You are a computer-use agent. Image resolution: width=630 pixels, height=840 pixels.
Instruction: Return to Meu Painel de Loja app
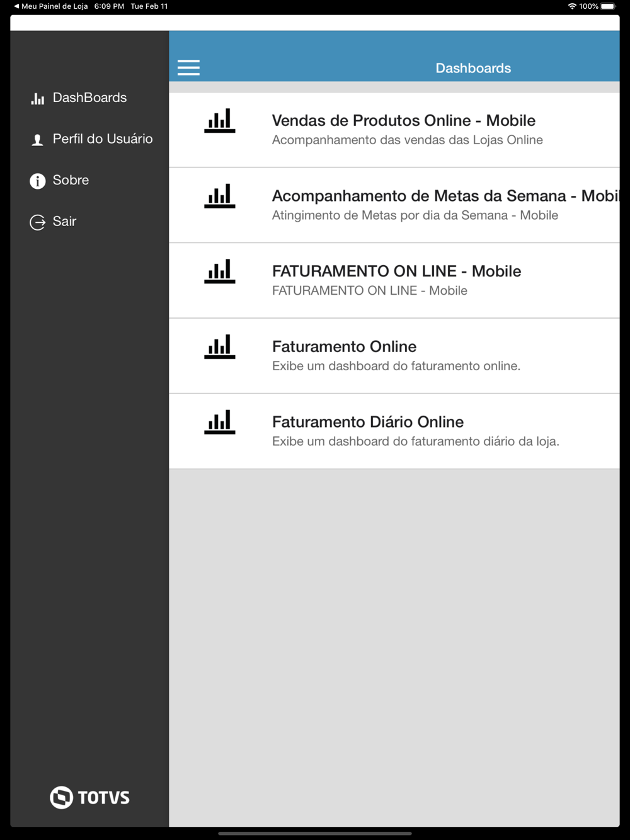pyautogui.click(x=50, y=6)
